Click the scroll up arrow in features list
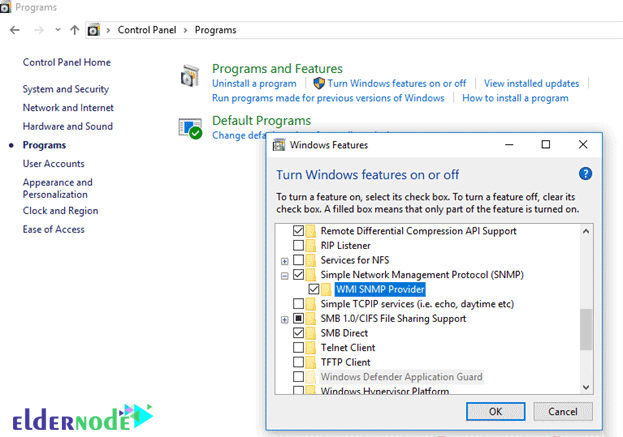 (586, 231)
